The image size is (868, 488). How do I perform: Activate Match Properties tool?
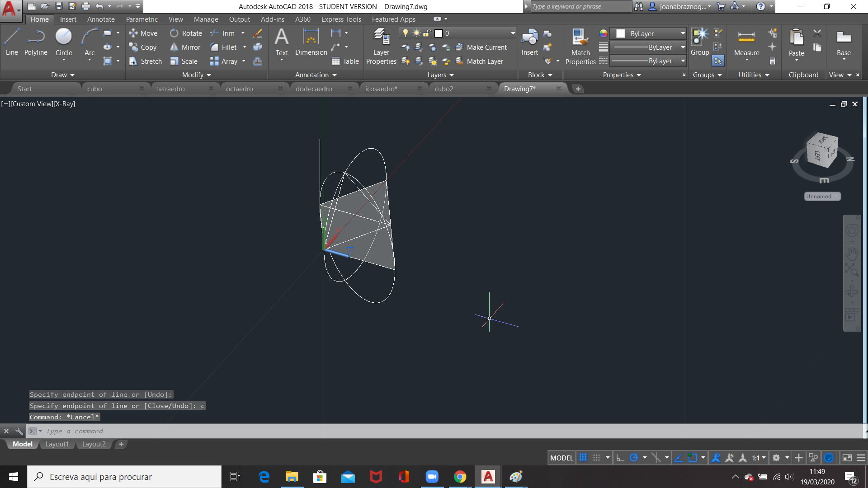(x=580, y=46)
